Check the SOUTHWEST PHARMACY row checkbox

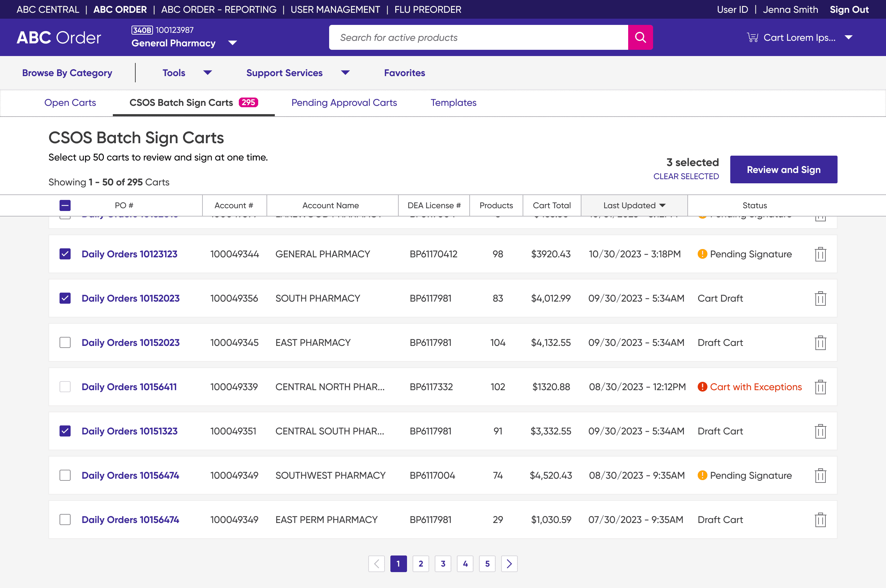[x=65, y=475]
